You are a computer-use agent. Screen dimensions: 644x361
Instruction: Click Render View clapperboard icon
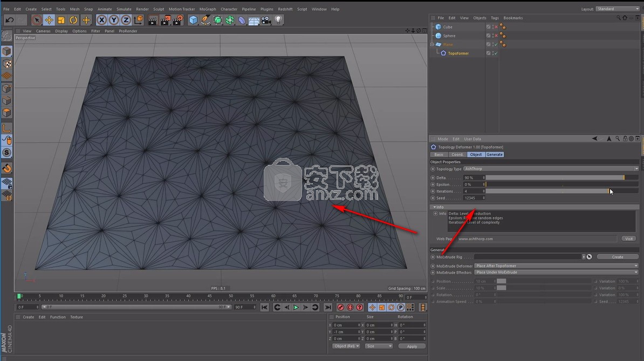pos(153,20)
